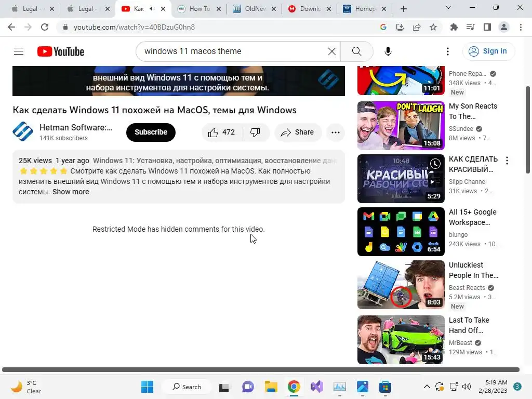Switch to the How To tab
This screenshot has height=399, width=532.
click(x=199, y=9)
